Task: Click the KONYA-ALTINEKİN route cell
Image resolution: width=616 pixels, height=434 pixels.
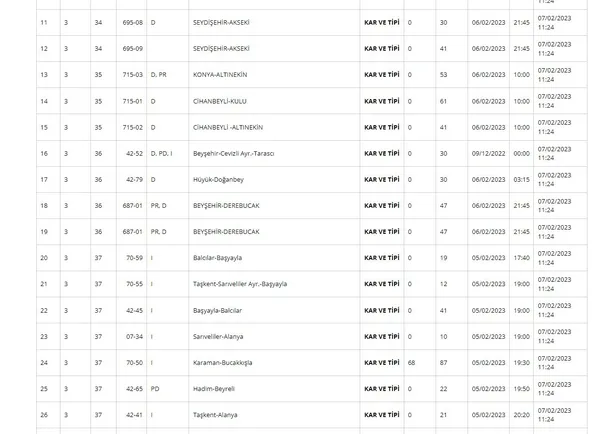Action: tap(220, 75)
